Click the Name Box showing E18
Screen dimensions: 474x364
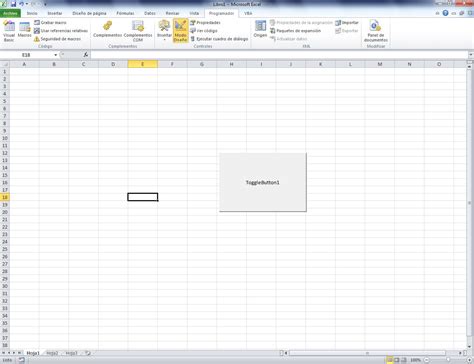(27, 55)
